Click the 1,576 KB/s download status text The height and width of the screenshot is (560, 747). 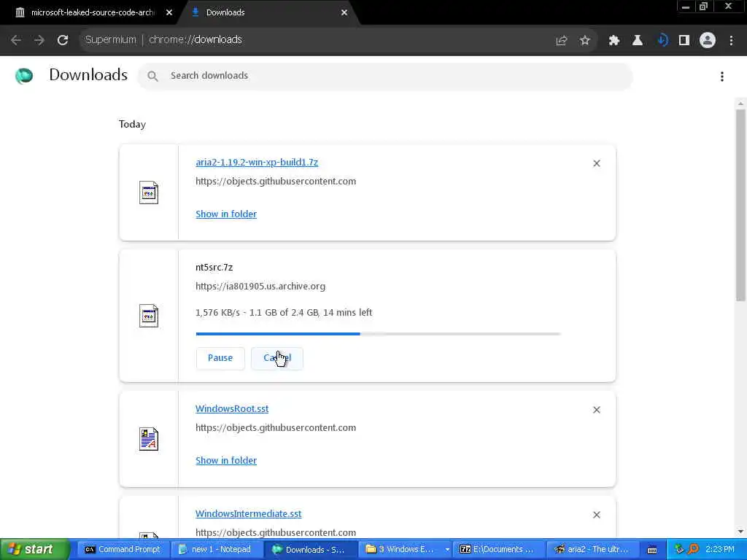pyautogui.click(x=284, y=313)
